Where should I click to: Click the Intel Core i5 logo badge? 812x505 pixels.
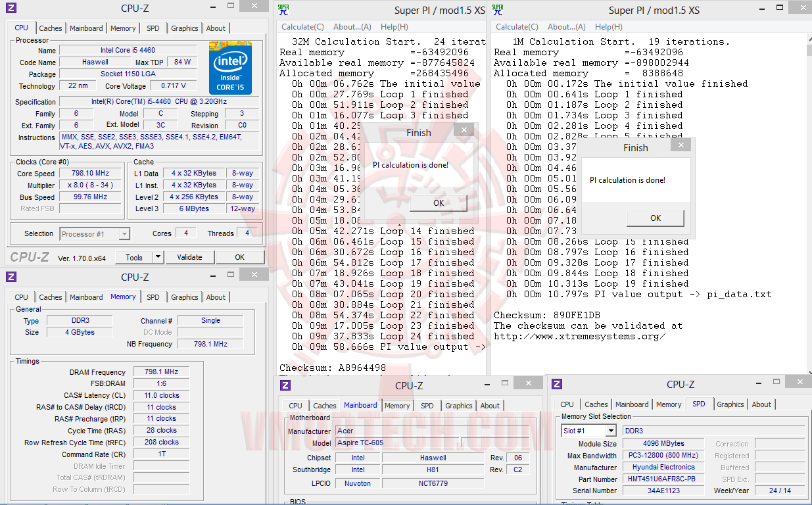click(x=230, y=68)
